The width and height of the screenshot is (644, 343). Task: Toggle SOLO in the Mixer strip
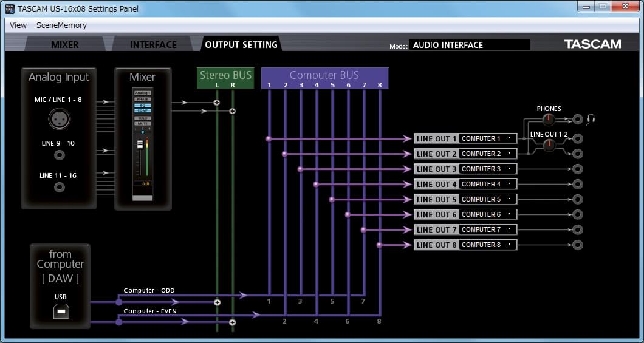143,118
